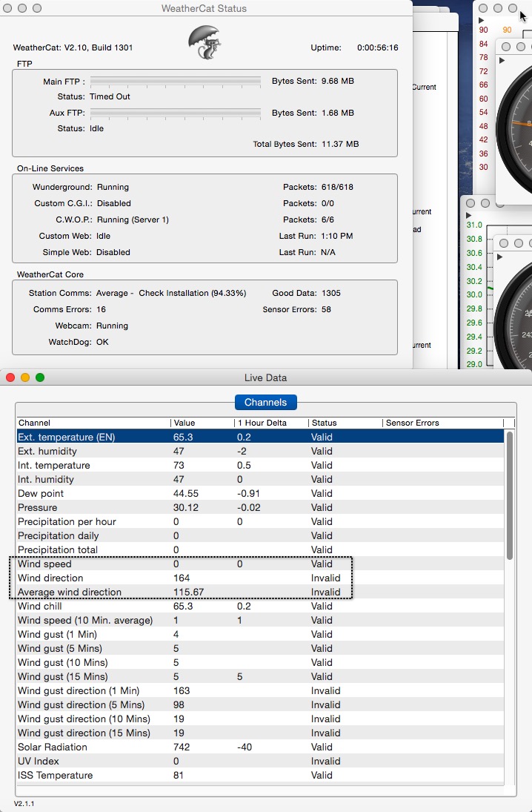Select the Wind gust direction (5 Mins) row
Viewport: 532px width, 812px height.
pyautogui.click(x=260, y=704)
